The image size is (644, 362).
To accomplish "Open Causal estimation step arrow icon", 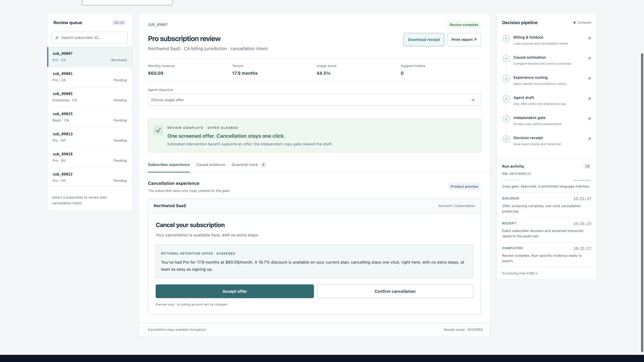I will [x=589, y=59].
